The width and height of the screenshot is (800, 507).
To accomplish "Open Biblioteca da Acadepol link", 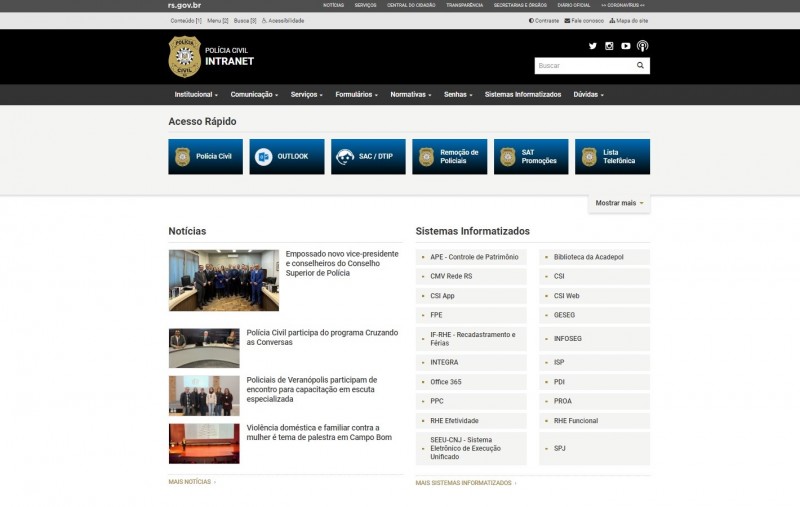I will [x=594, y=257].
